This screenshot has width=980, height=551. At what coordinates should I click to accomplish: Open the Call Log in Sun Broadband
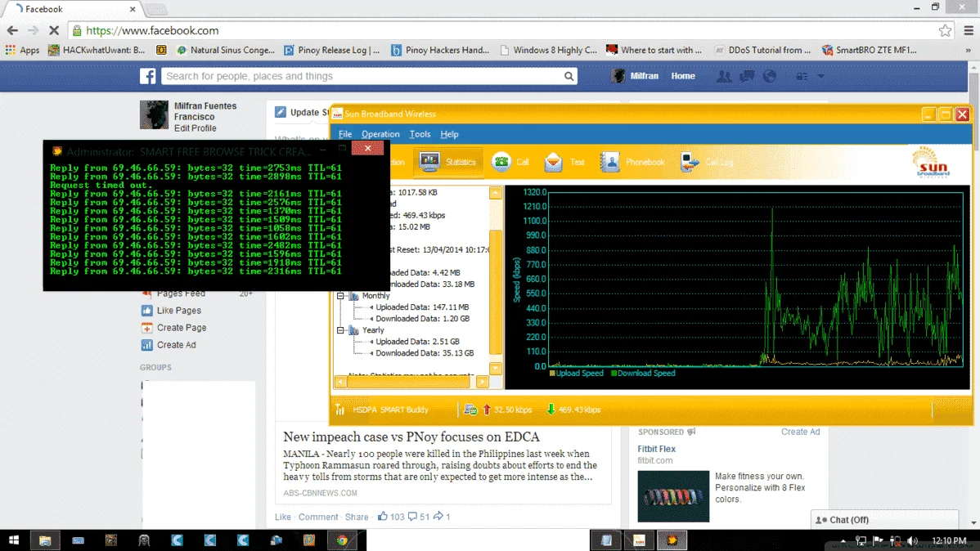pyautogui.click(x=707, y=162)
